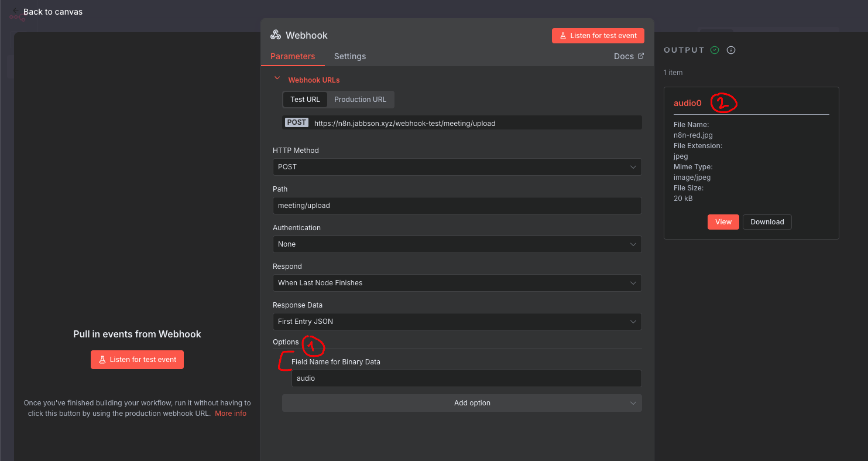Click the green success check icon

tap(714, 50)
